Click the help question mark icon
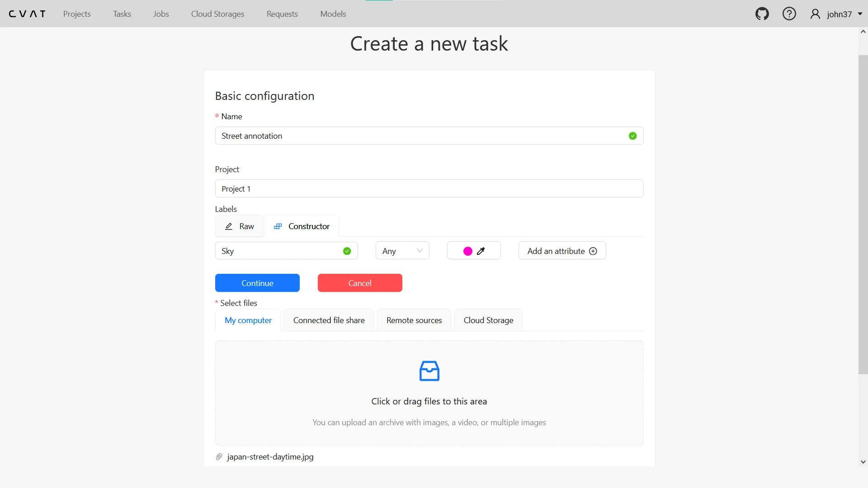The image size is (868, 488). click(x=789, y=14)
